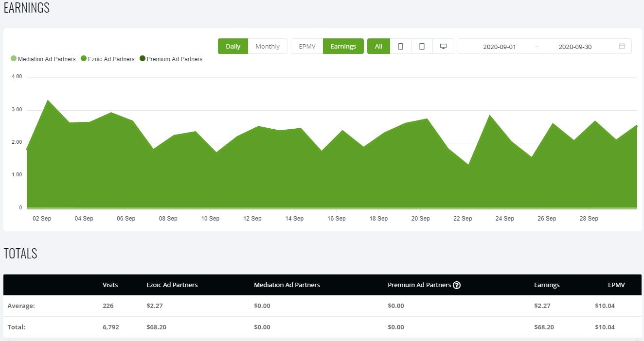Click EPMV column header in totals
The width and height of the screenshot is (644, 341).
(615, 285)
